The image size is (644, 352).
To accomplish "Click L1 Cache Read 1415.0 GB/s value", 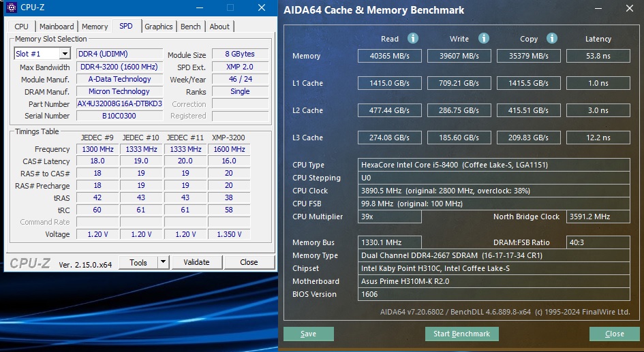I will coord(389,83).
